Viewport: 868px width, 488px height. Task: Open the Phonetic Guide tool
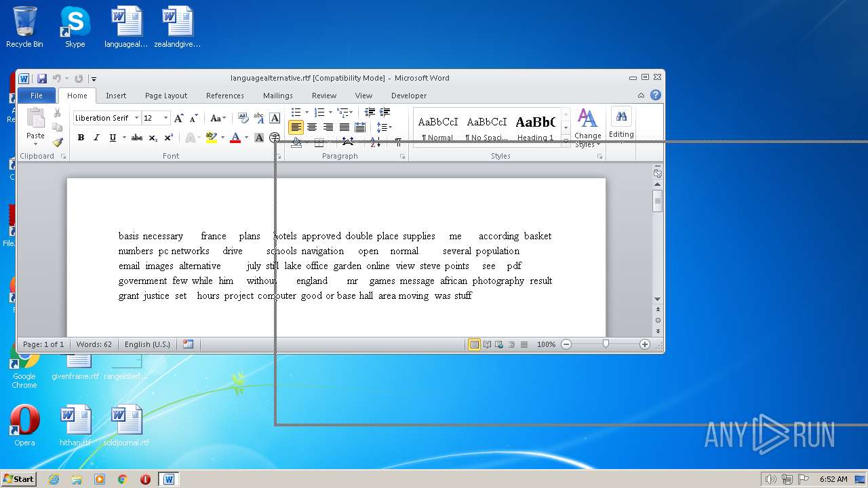(x=259, y=118)
